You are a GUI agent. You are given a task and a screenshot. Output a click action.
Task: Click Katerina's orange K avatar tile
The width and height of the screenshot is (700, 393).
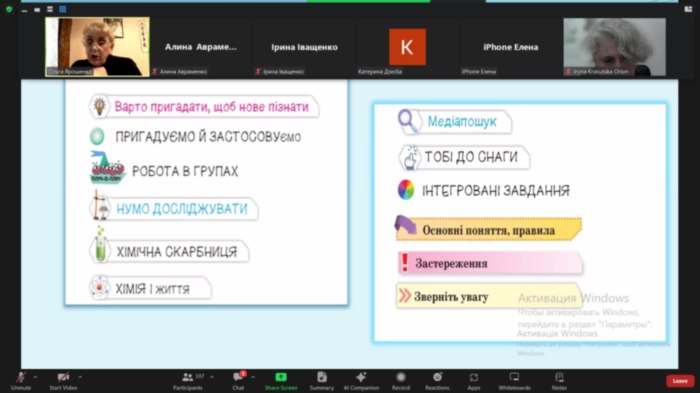click(407, 47)
